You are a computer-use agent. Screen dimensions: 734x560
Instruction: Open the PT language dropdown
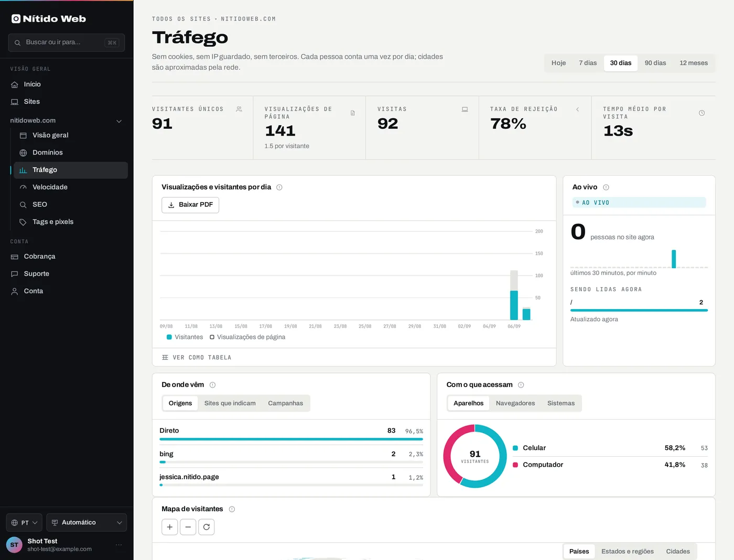coord(24,523)
